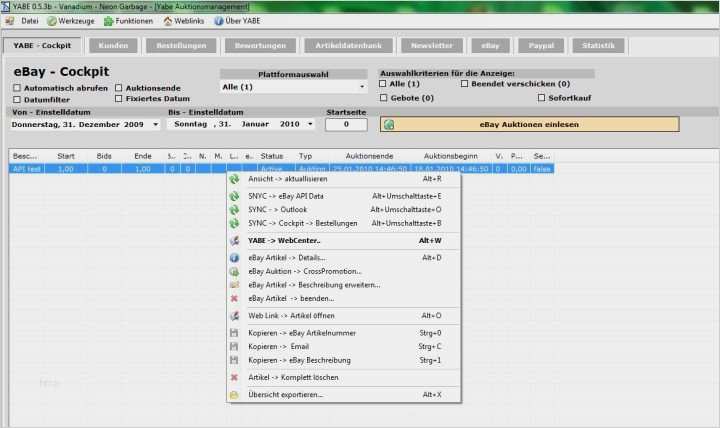Switch to the Statistik tab

[x=598, y=45]
